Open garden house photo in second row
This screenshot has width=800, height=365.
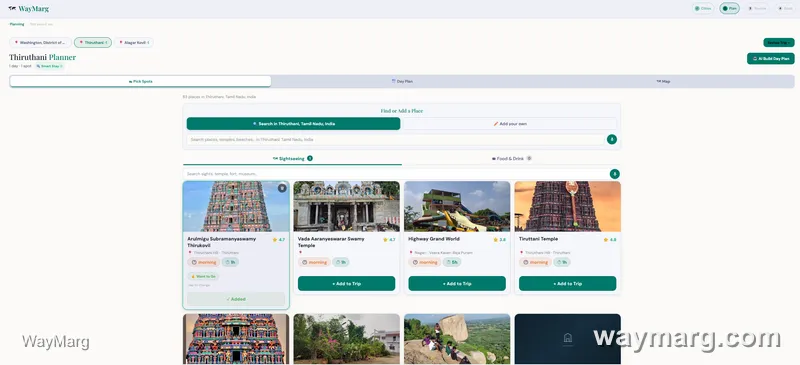pos(346,339)
